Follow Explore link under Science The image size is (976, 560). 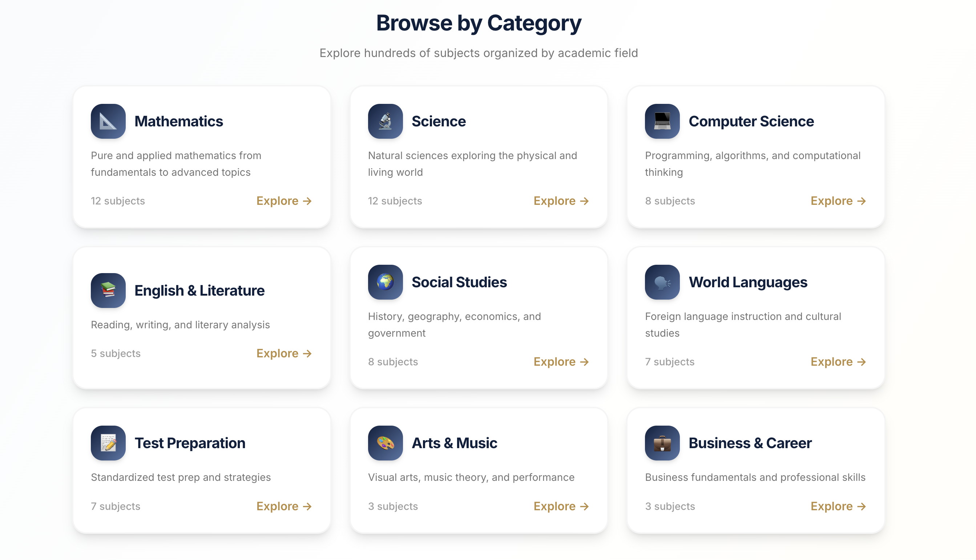(x=561, y=201)
